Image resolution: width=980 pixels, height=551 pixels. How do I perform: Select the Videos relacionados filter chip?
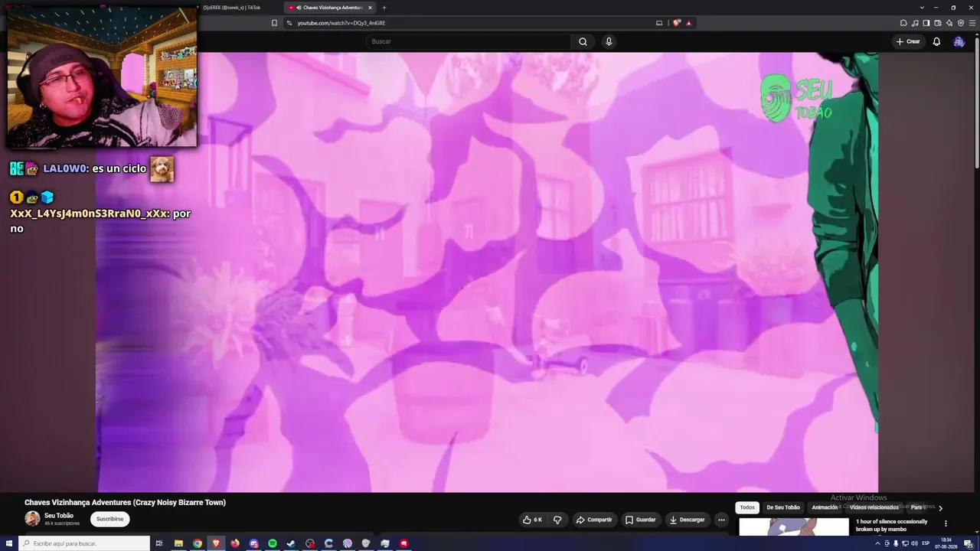click(874, 507)
